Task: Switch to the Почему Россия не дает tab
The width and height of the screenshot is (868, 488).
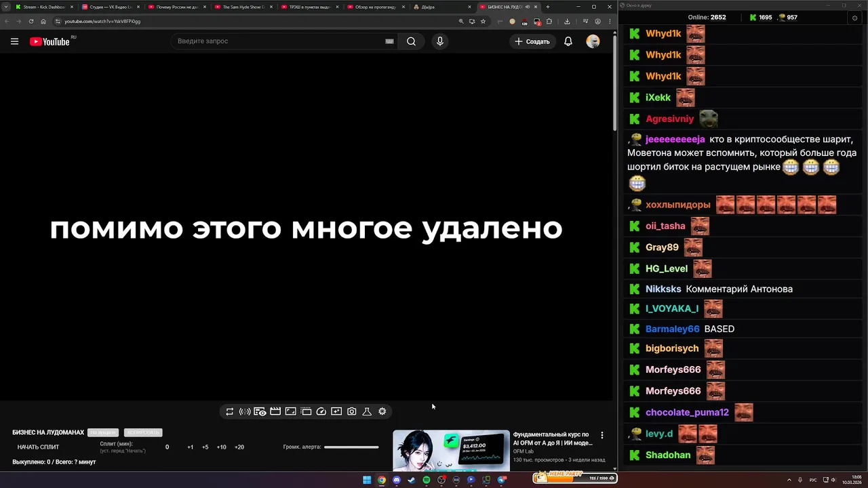Action: point(177,7)
